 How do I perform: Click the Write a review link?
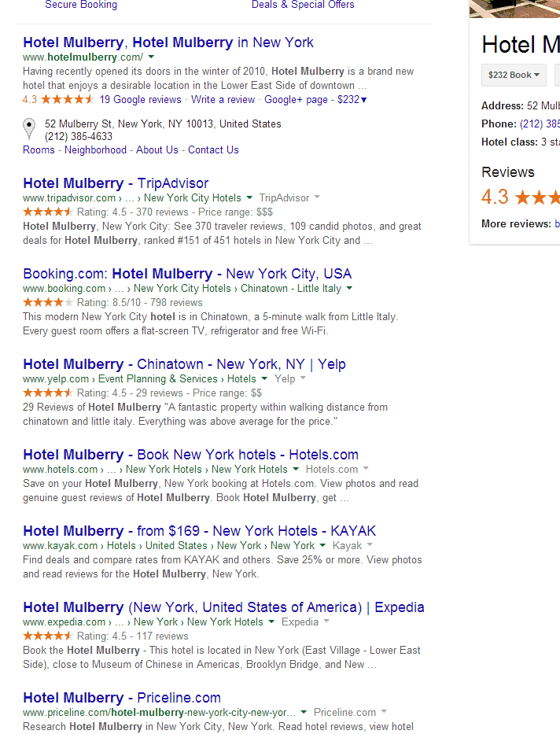(x=223, y=100)
